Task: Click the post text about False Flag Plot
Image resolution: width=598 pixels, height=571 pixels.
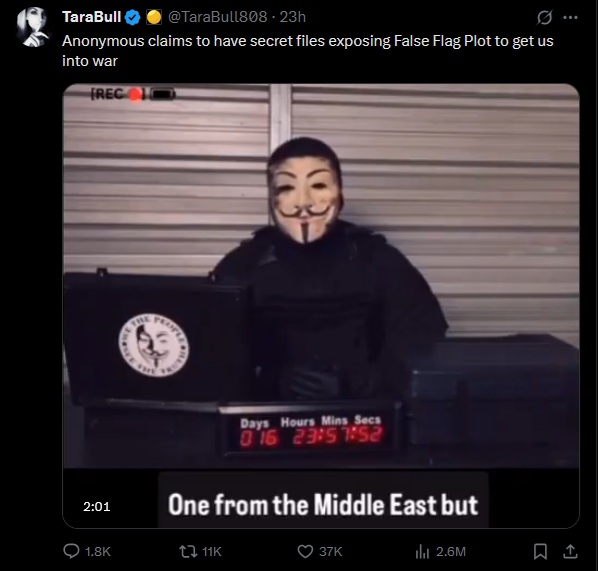Action: click(x=307, y=51)
